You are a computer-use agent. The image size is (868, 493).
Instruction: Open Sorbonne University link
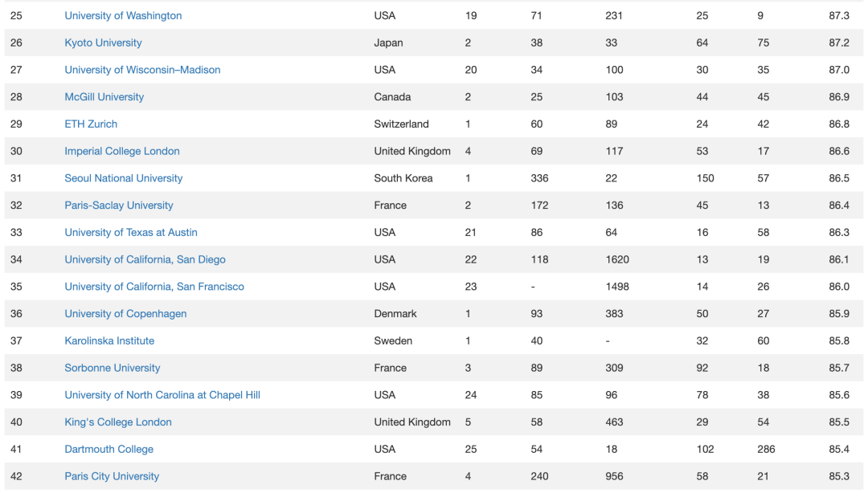[112, 368]
